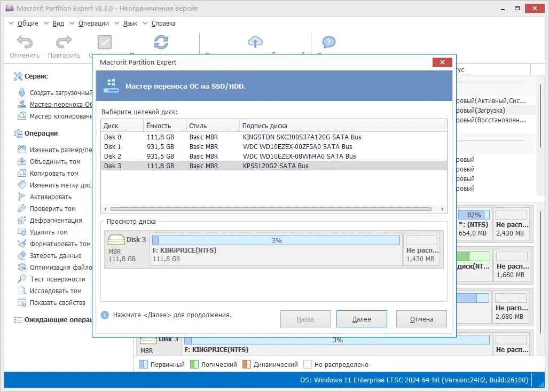Click F: KINGPRICE partition 3% bar in dialog
549x392 pixels.
point(276,240)
